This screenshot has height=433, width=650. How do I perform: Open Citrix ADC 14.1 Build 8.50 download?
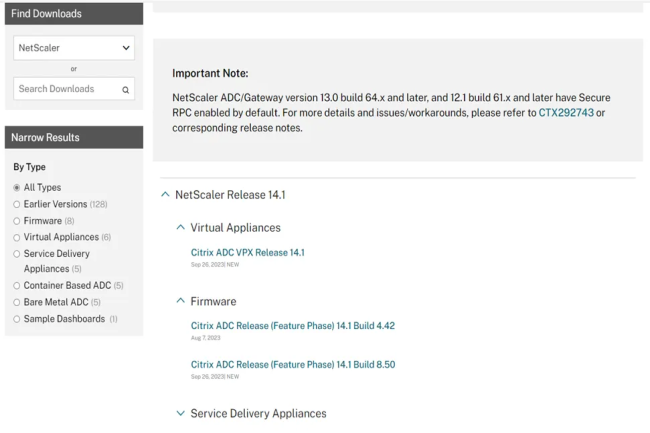tap(292, 365)
